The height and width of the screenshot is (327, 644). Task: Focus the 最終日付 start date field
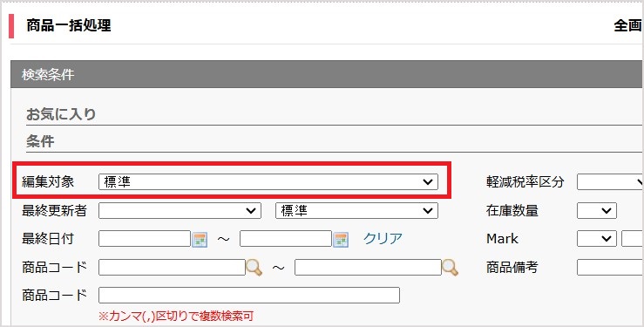[x=145, y=239]
